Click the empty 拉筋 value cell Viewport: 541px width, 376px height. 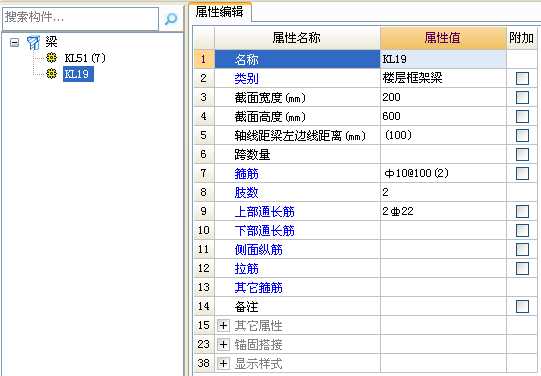(x=443, y=268)
